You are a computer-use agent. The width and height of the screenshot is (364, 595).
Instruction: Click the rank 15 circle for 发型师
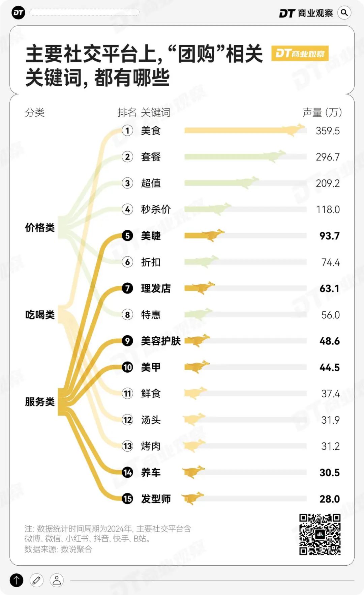point(127,499)
